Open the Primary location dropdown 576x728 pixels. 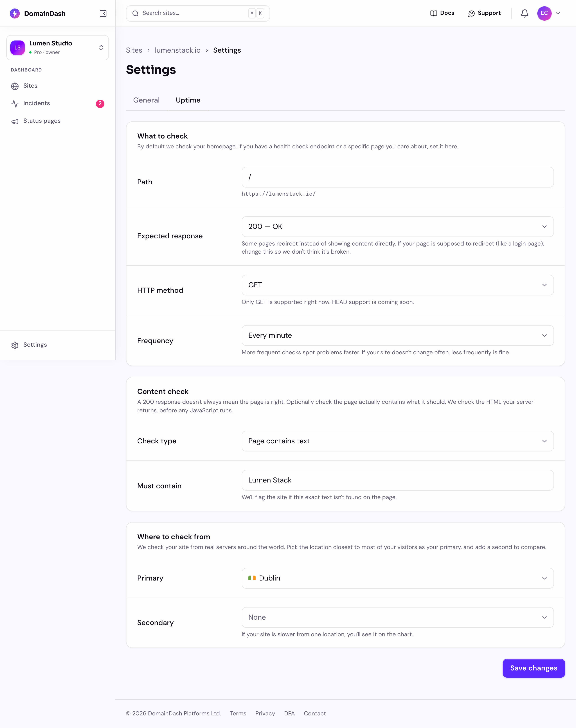coord(398,578)
